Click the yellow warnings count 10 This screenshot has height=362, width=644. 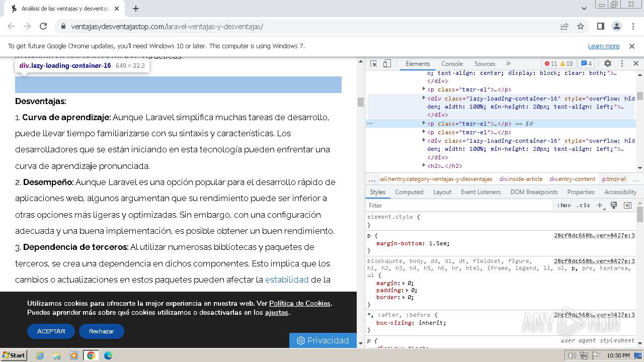pos(567,63)
